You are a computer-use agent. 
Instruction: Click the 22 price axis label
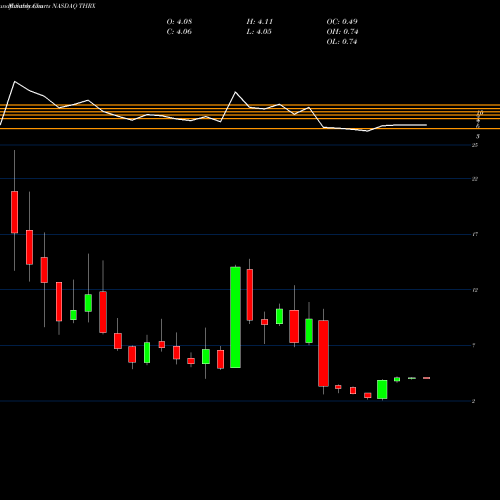pos(475,179)
